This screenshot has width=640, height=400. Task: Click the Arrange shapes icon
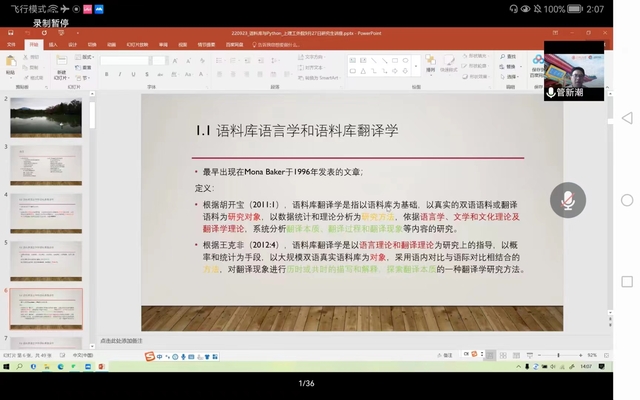click(x=430, y=63)
